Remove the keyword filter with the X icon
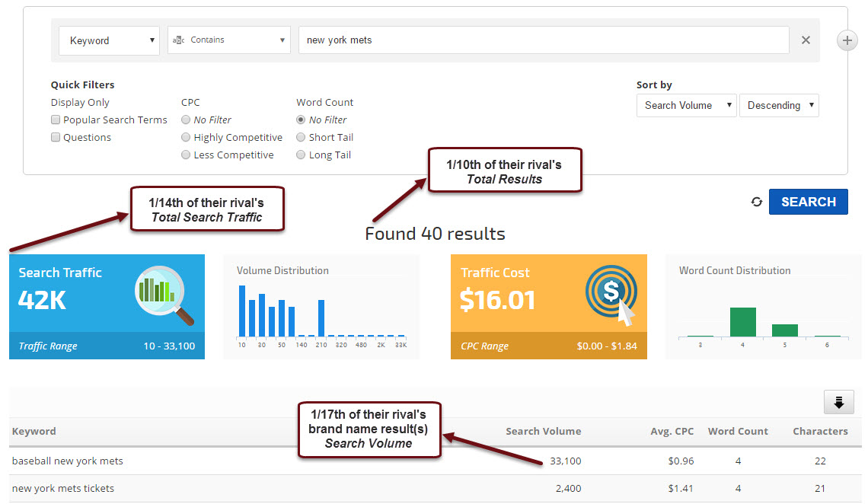The width and height of the screenshot is (868, 504). pos(806,40)
